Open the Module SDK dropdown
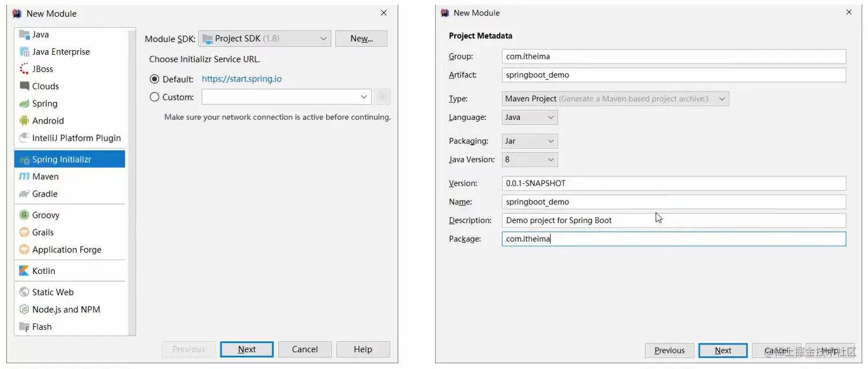 [265, 39]
